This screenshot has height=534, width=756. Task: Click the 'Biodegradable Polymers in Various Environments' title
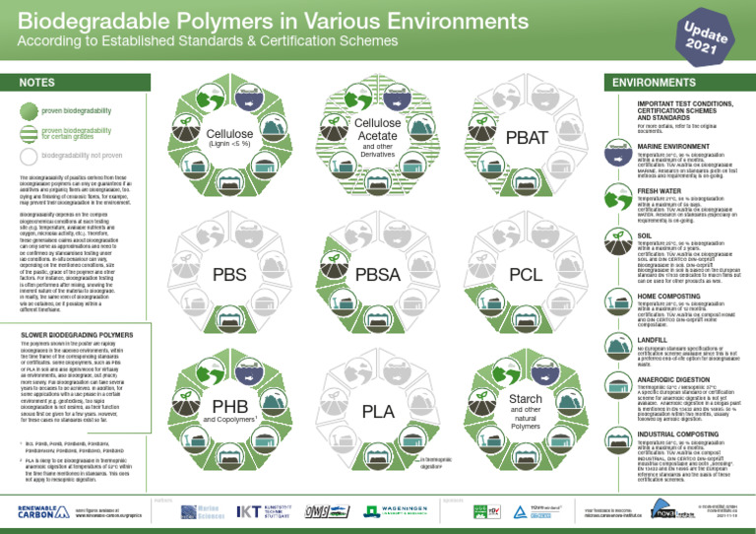coord(273,21)
